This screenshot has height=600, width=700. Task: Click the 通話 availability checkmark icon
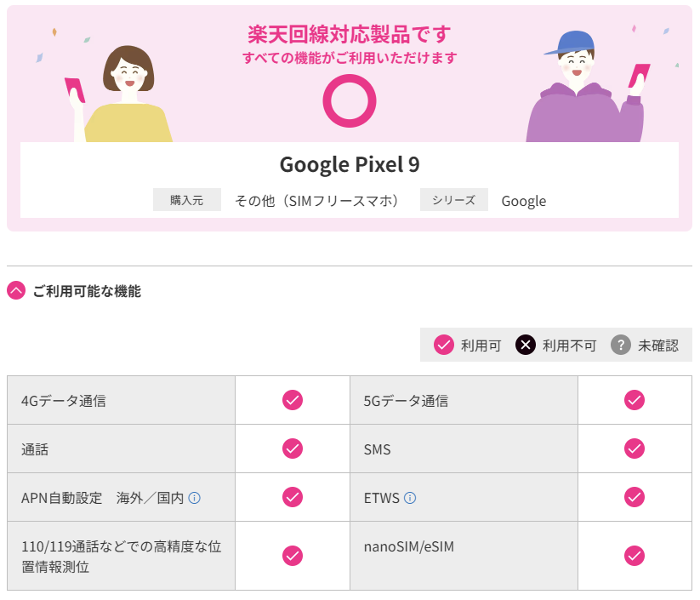pyautogui.click(x=293, y=449)
